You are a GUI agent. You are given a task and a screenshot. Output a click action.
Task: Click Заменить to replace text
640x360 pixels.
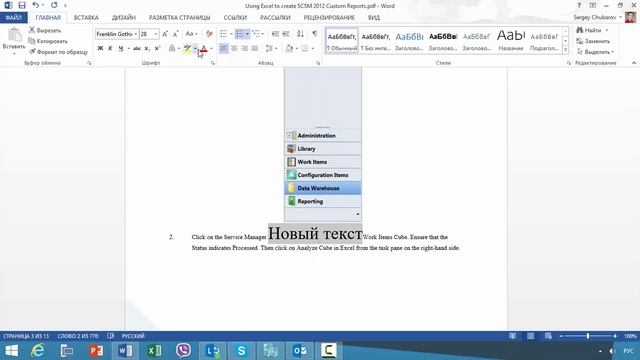click(x=593, y=41)
